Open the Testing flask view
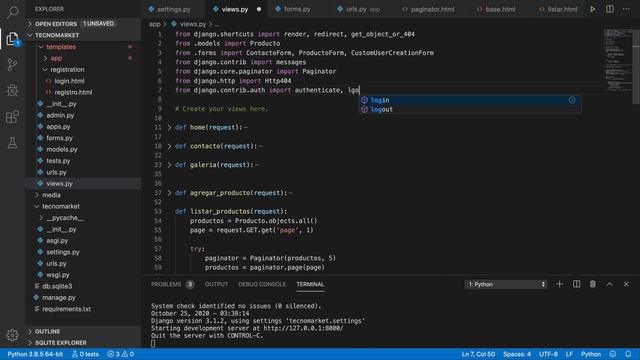 point(12,143)
